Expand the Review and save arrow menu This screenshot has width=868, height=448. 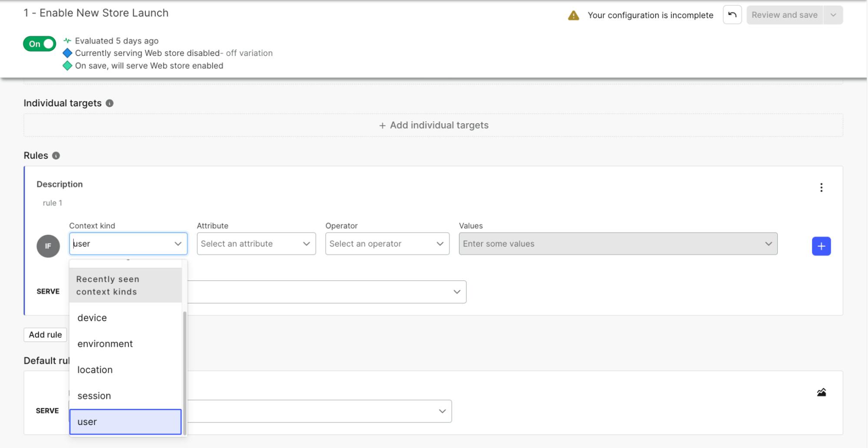pos(833,15)
